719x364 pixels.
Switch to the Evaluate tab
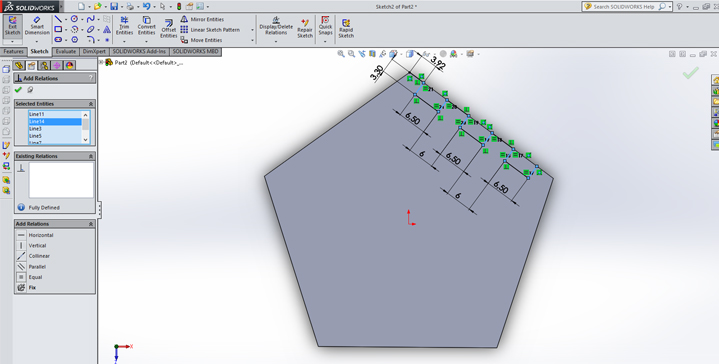click(66, 51)
